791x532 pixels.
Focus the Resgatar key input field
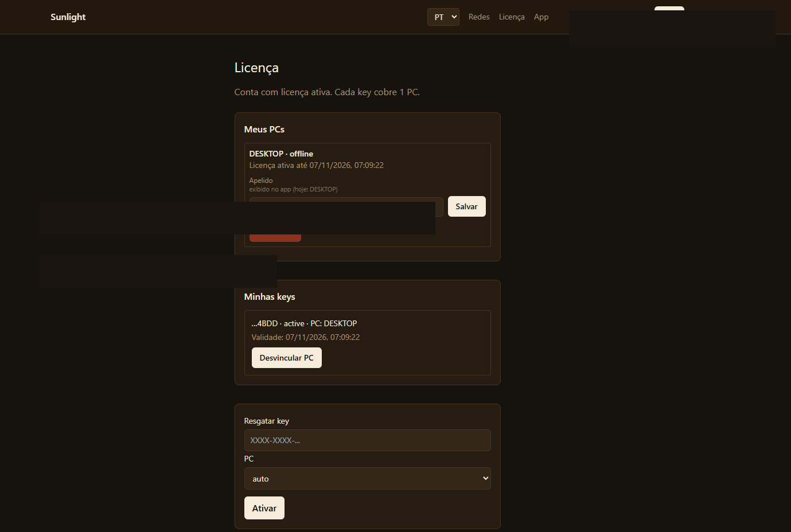pyautogui.click(x=367, y=440)
